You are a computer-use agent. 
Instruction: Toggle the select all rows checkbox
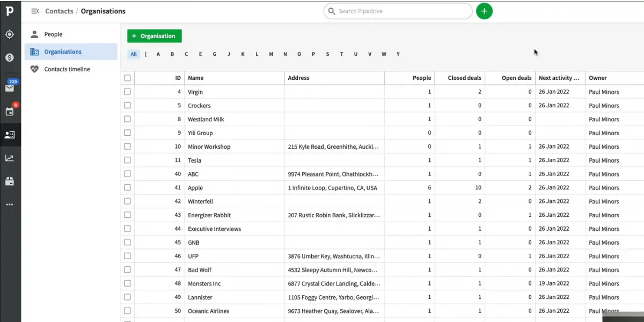pyautogui.click(x=127, y=78)
